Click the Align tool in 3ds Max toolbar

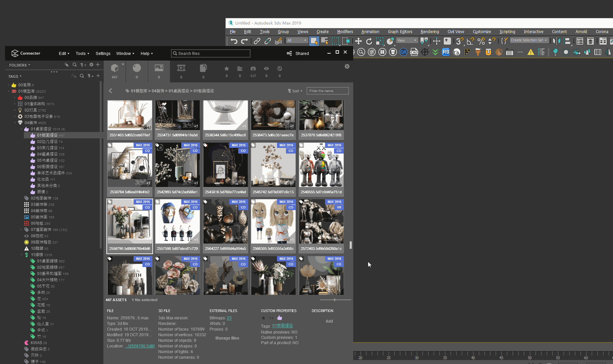pos(567,41)
